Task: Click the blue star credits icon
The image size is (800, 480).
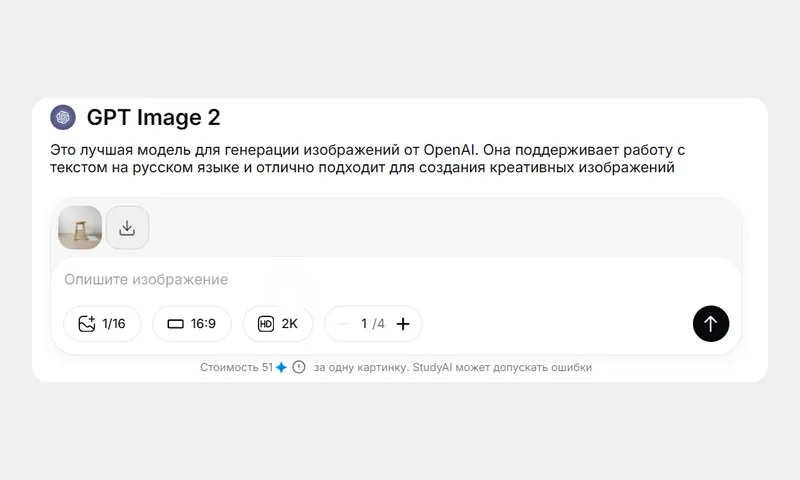Action: [281, 367]
